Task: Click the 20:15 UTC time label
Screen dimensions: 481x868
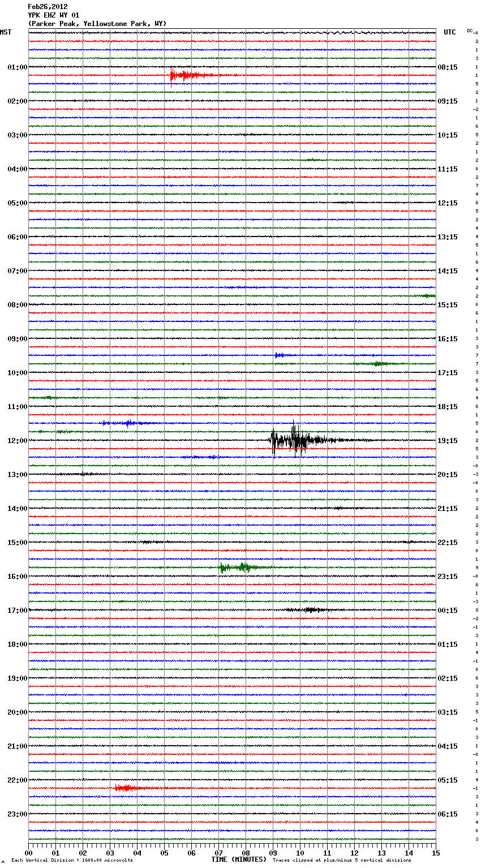Action: pos(448,475)
